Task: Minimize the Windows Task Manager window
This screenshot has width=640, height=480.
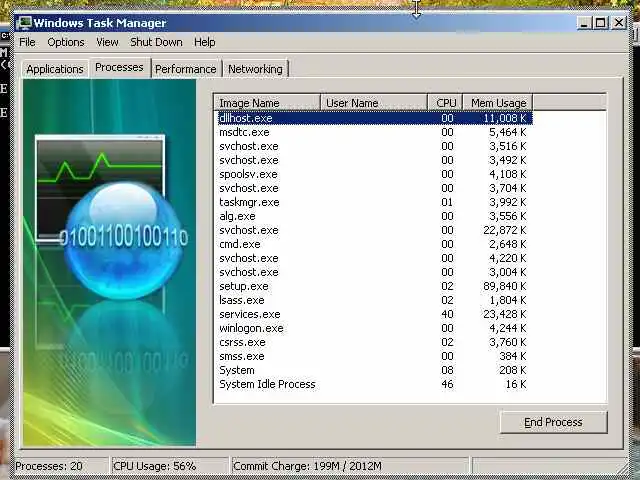Action: pos(584,22)
